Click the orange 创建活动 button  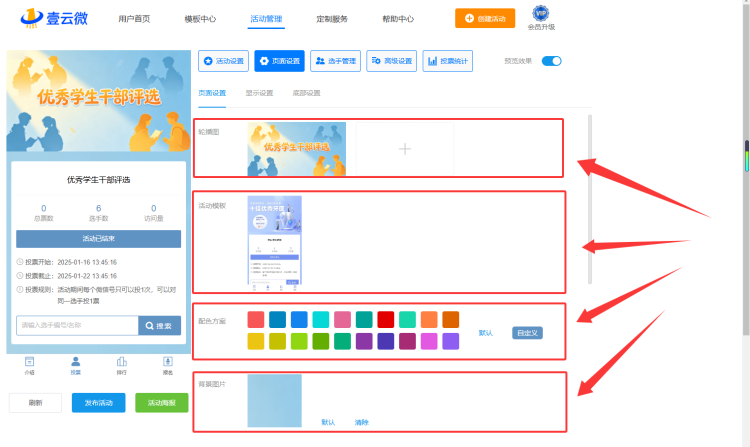485,18
